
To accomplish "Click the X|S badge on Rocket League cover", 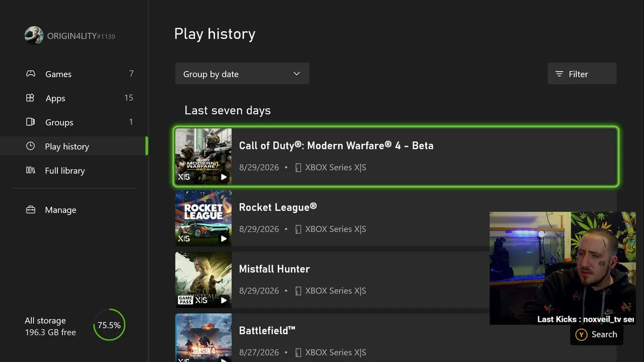I will pos(184,239).
